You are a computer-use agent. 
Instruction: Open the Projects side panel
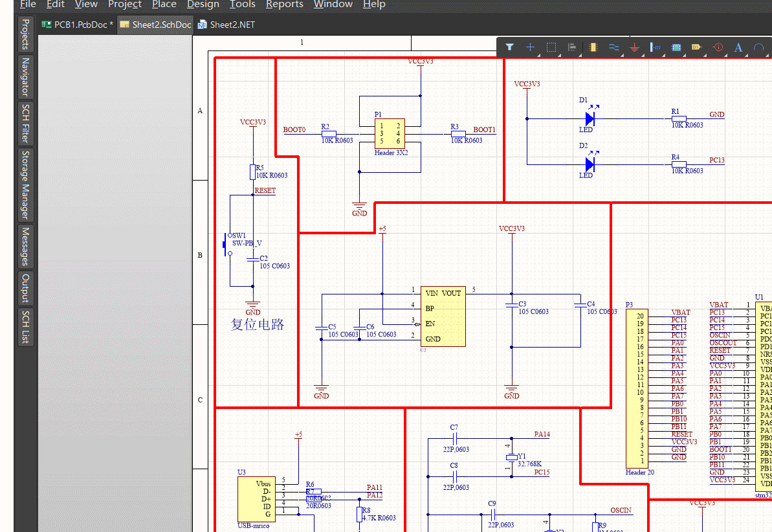[x=25, y=34]
